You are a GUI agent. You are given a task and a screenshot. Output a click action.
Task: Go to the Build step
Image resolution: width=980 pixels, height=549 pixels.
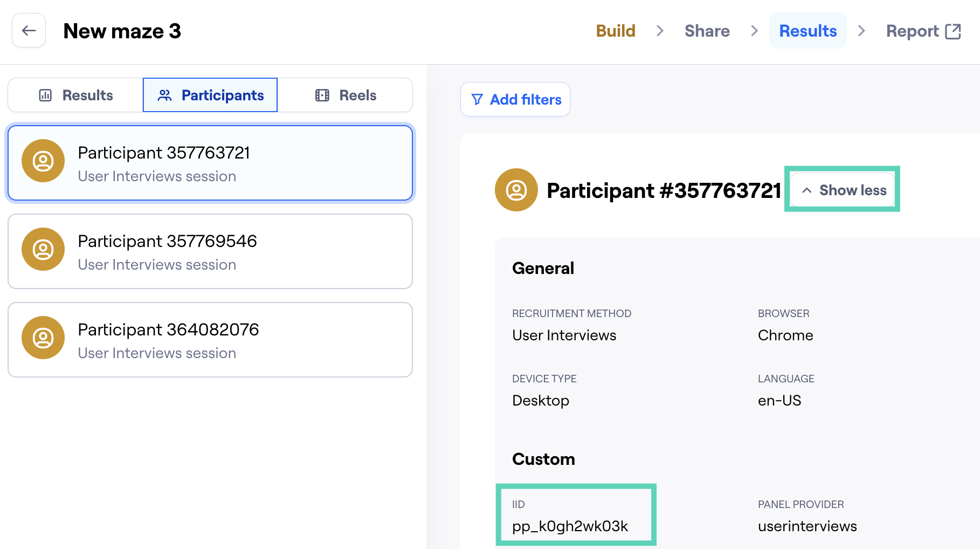[x=616, y=31]
